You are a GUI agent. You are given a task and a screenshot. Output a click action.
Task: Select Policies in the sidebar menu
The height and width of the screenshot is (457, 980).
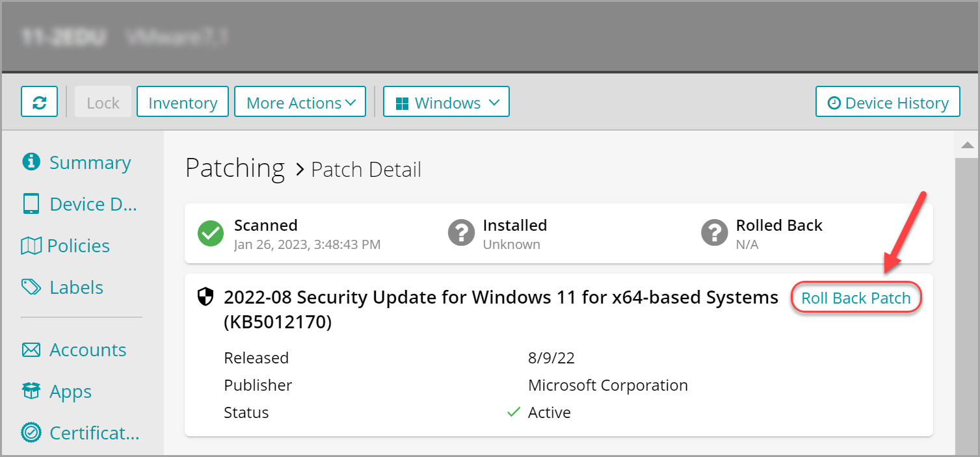tap(78, 246)
